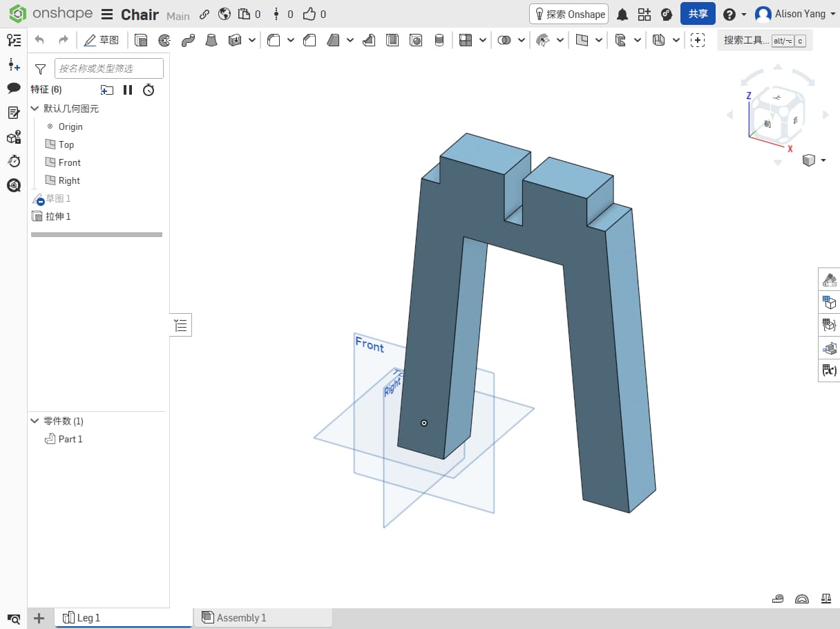Select the Sweep tool
The width and height of the screenshot is (840, 629).
coord(188,40)
